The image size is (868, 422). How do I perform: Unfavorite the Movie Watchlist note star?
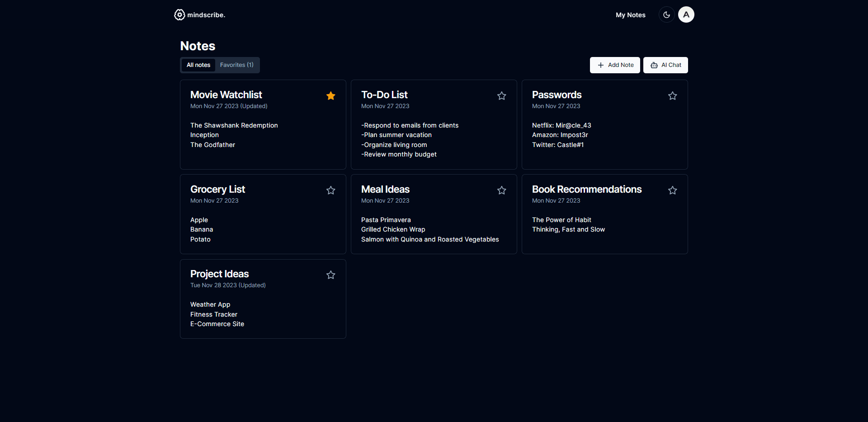click(x=331, y=95)
